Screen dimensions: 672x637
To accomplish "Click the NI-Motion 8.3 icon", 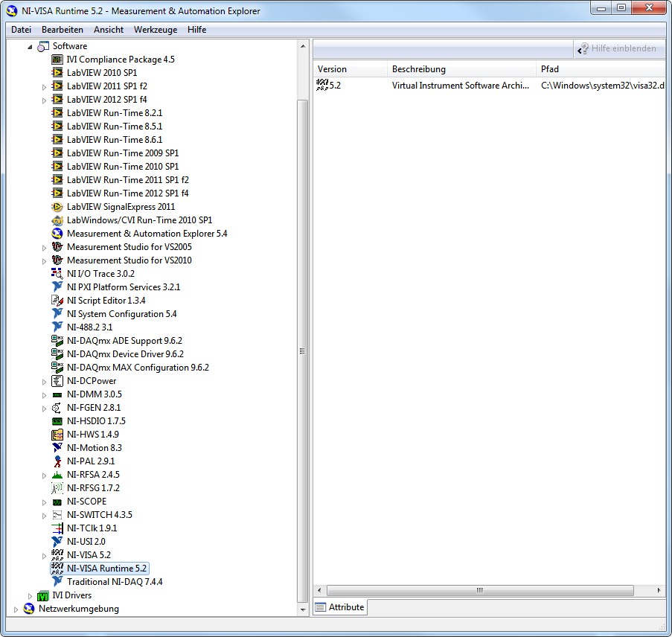I will pos(57,447).
